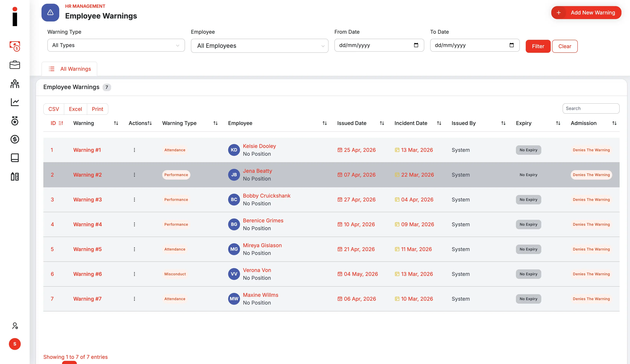Open the Warning #3 link
Screen dimensions: 630x364
pos(87,200)
